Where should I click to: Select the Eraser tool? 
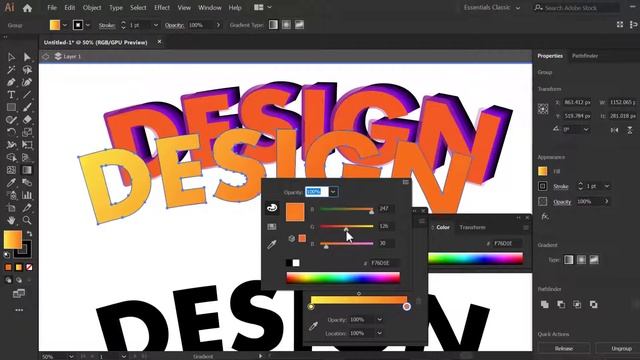click(x=27, y=120)
